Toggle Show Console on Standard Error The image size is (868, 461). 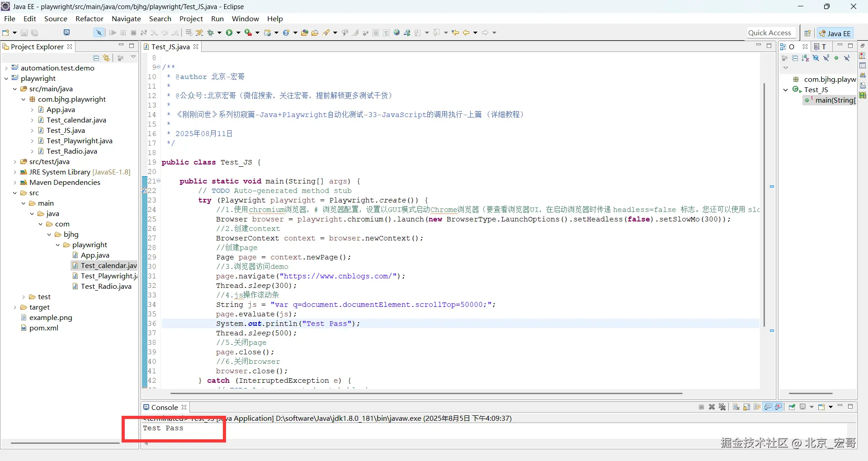coord(778,407)
